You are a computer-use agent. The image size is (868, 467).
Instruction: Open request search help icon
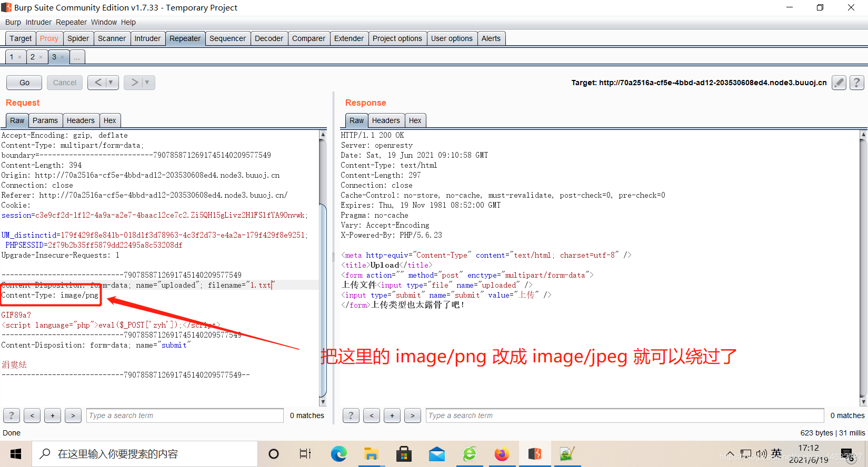coord(12,415)
